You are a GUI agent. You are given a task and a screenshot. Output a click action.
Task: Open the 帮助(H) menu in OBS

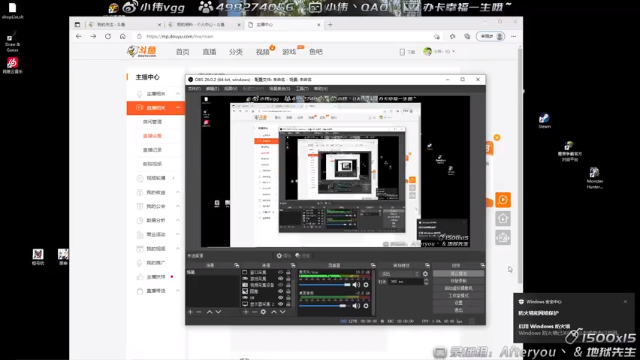click(320, 89)
